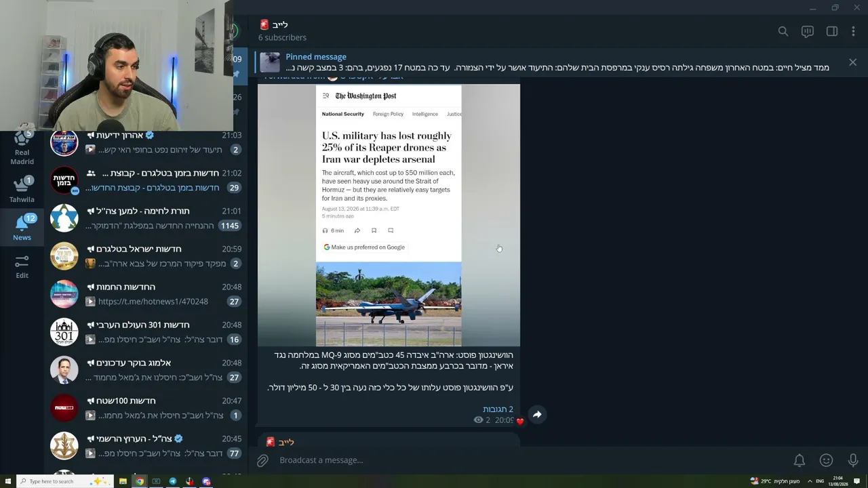Screen dimensions: 868x488
Task: Open the Windows notification center
Action: pyautogui.click(x=857, y=481)
